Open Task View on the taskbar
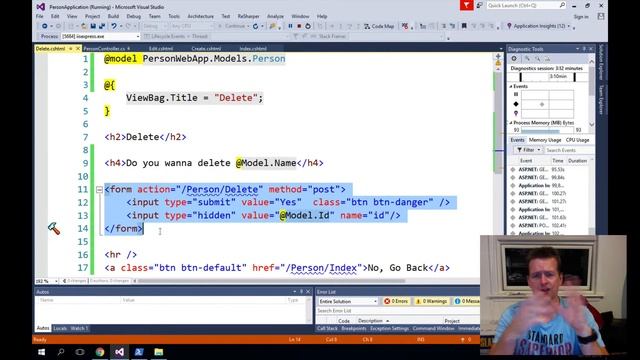640x360 pixels. point(80,352)
